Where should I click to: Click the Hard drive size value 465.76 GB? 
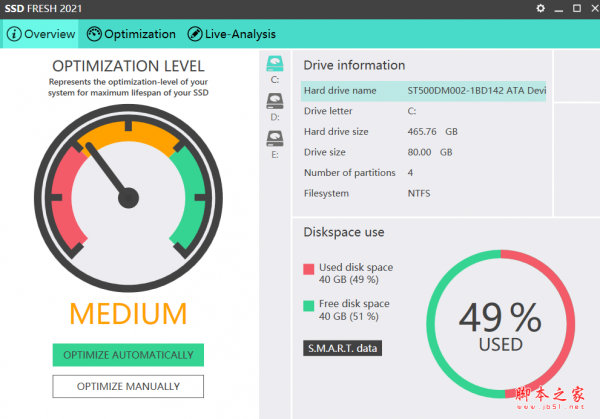(x=432, y=132)
